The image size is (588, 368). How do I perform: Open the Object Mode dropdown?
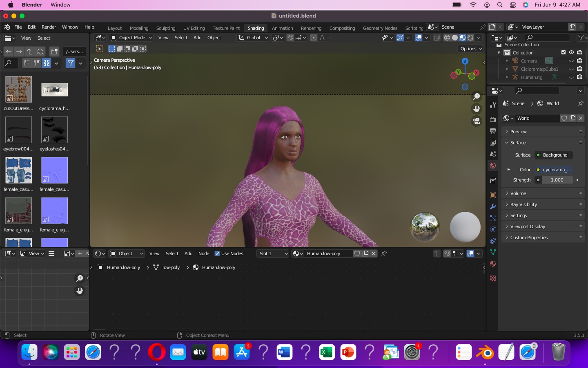click(131, 38)
